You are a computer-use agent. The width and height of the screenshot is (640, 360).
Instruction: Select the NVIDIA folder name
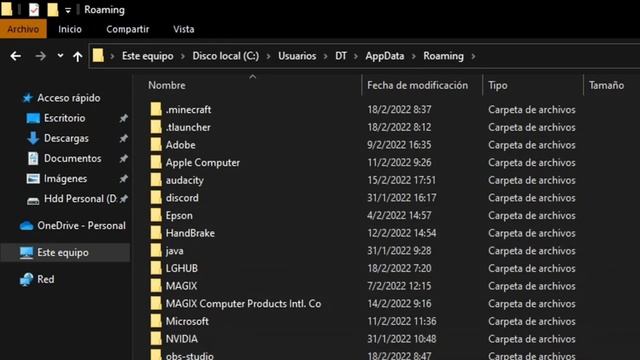(x=182, y=339)
